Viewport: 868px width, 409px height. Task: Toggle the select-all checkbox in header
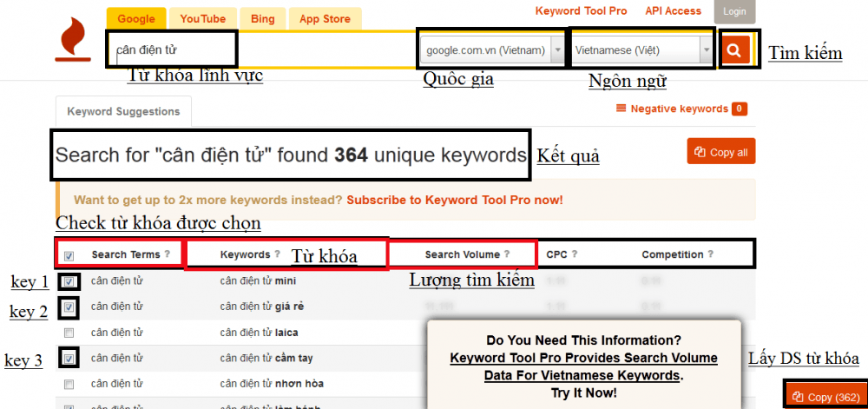(69, 255)
